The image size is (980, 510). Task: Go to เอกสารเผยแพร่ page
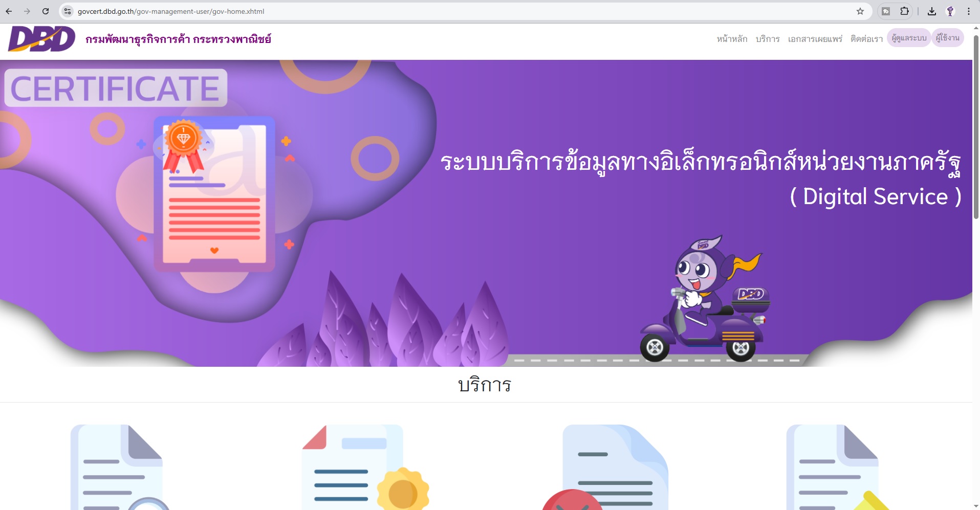click(x=815, y=39)
